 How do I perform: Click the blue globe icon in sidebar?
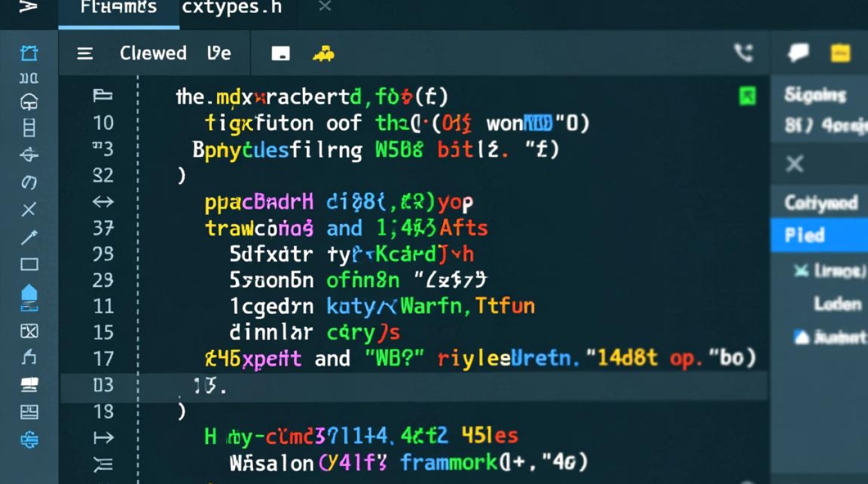29,440
